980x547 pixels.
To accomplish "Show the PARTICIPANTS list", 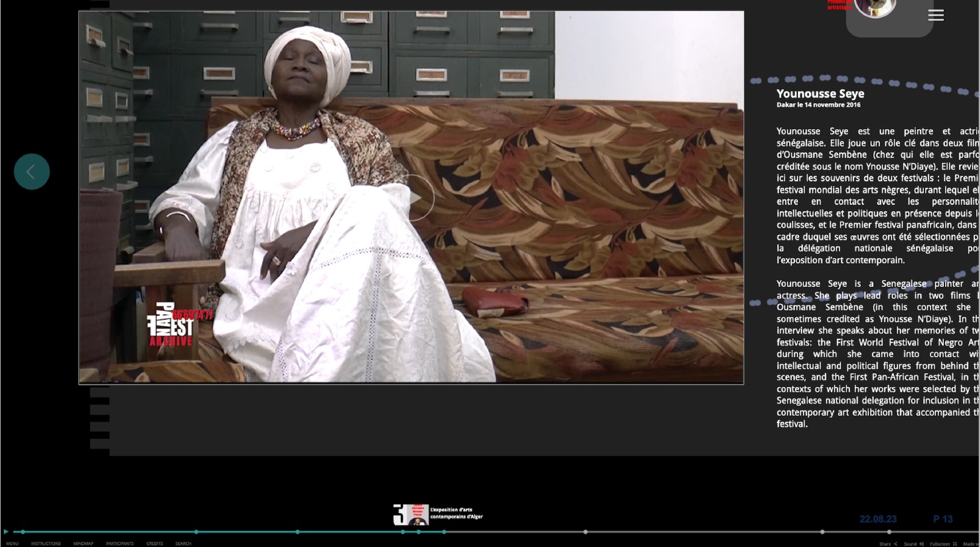I will [120, 543].
